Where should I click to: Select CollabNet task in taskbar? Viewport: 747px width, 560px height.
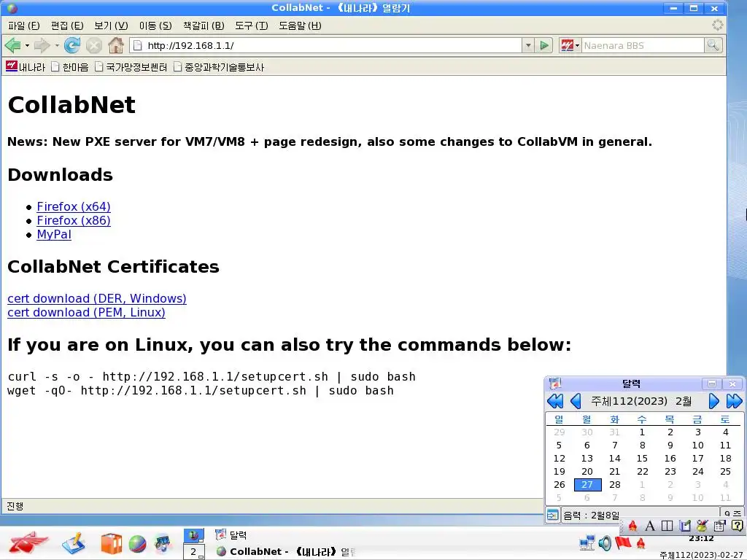pos(286,552)
